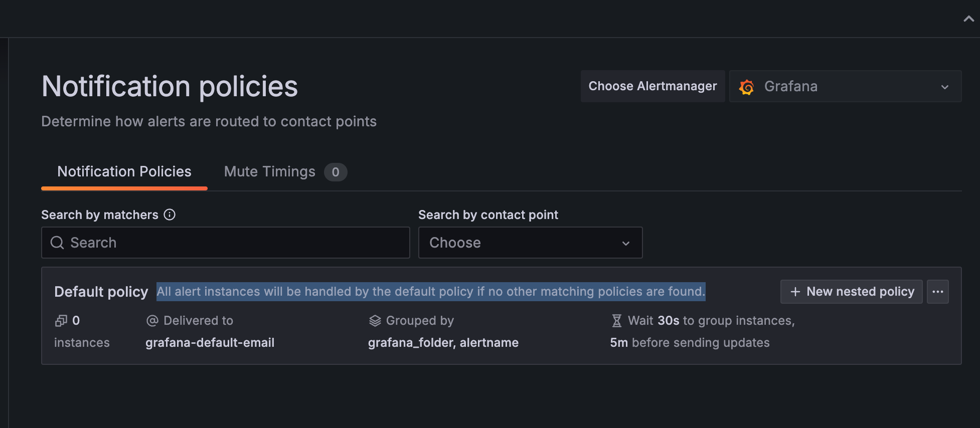Click the layers Grouped by icon

[375, 321]
